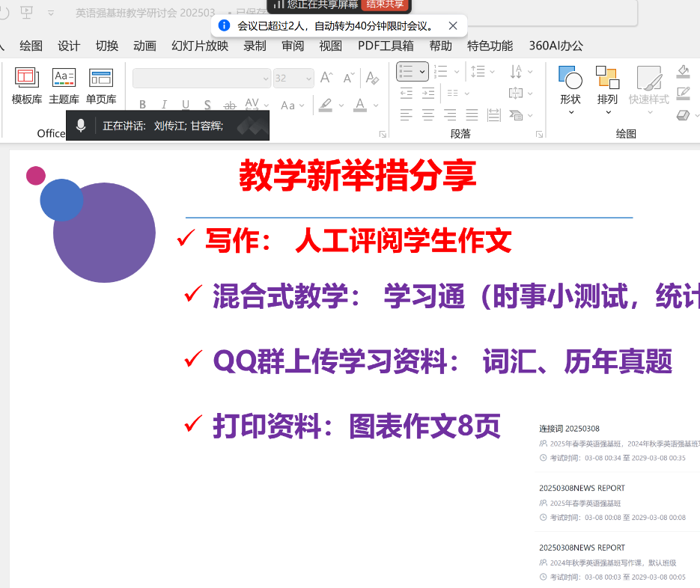Toggle bold formatting
The height and width of the screenshot is (588, 700).
[x=142, y=105]
